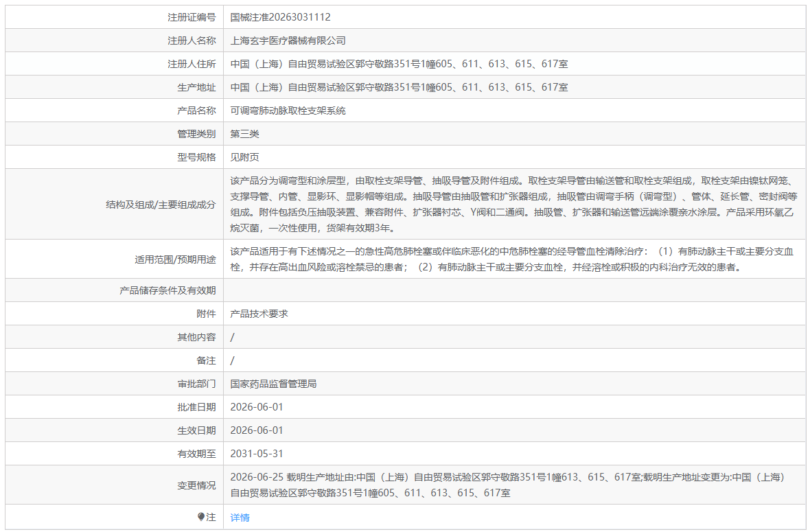Click the slash value in 备注 row
810x532 pixels.
tap(233, 360)
